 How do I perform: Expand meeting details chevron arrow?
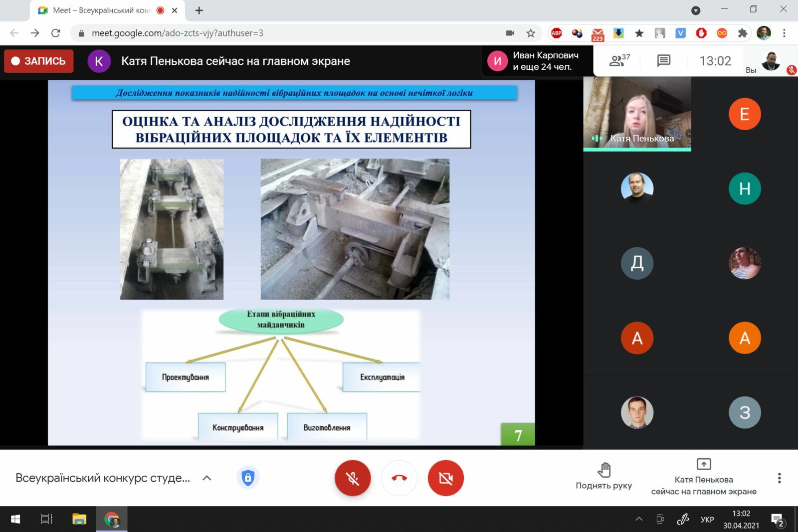click(x=207, y=478)
